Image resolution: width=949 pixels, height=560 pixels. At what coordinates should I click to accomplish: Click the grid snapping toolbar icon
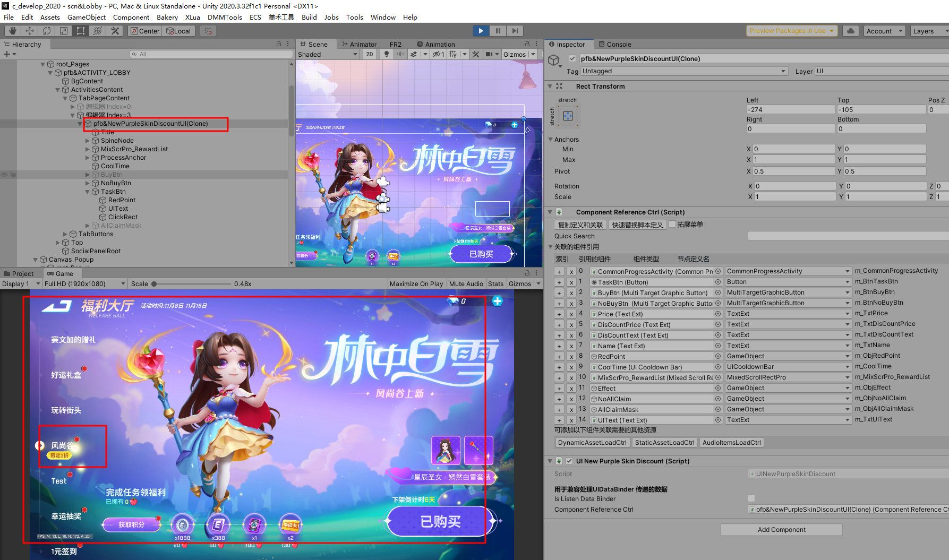208,31
